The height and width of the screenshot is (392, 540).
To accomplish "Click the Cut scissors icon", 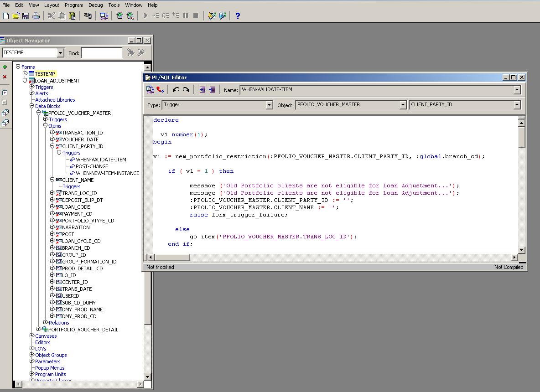I will pos(52,16).
